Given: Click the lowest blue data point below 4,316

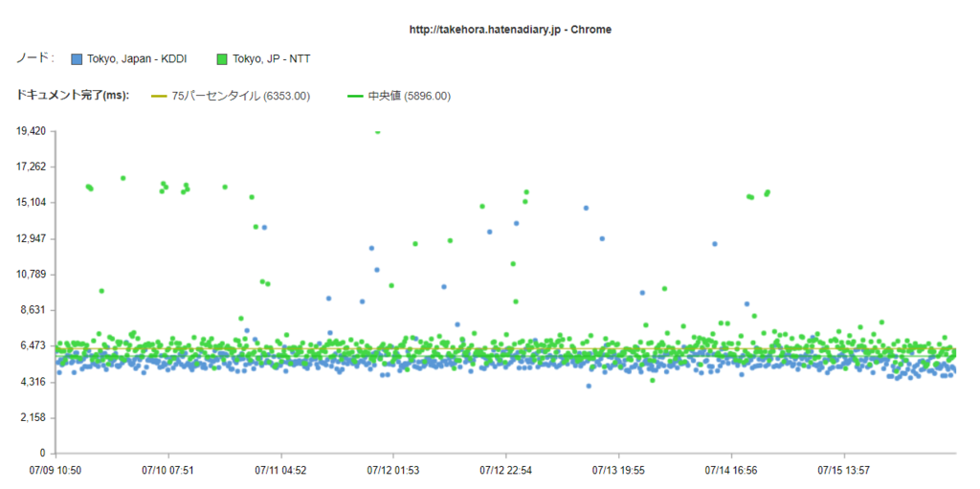Looking at the screenshot, I should tap(589, 386).
